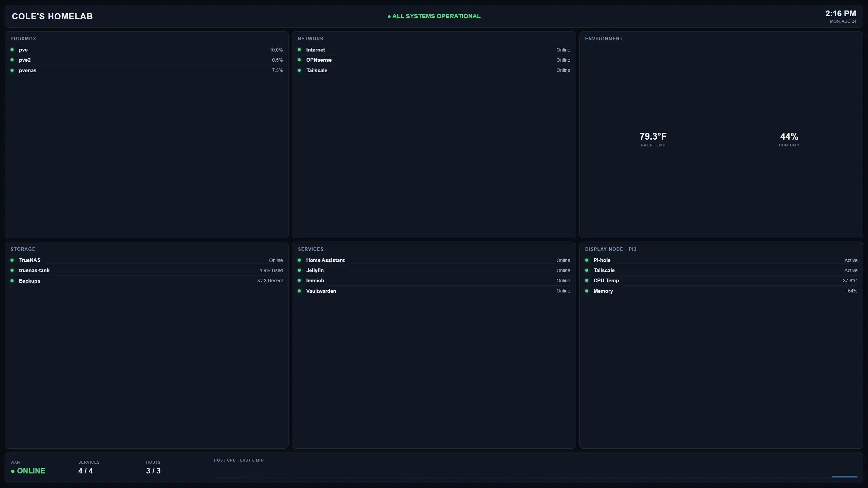Click the 37.6°C CPU temp value

point(850,281)
